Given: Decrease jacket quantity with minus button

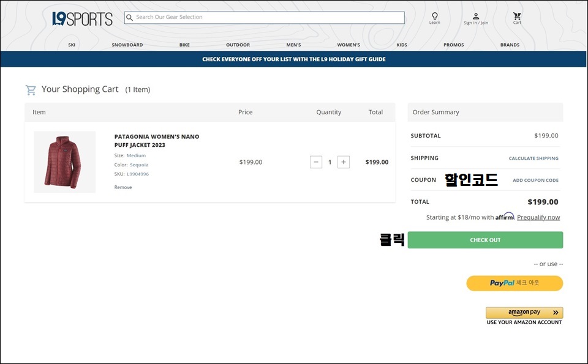Looking at the screenshot, I should click(316, 162).
